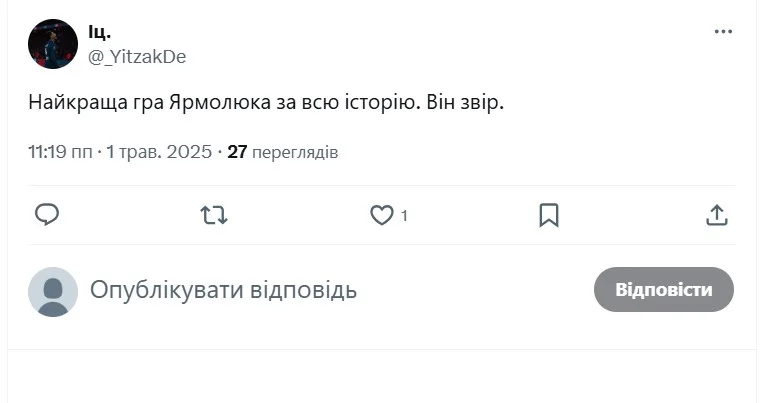This screenshot has width=783, height=403.
Task: Click the like count "1" next to heart
Action: (x=404, y=215)
